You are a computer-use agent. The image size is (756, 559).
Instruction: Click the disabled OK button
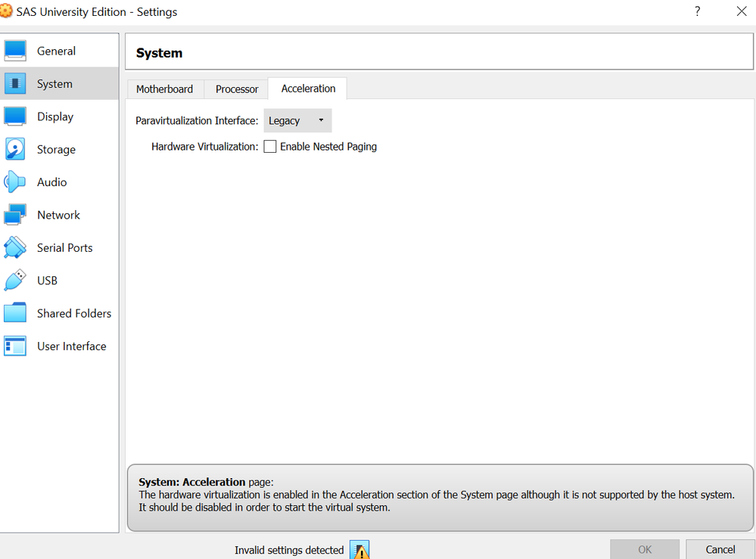tap(645, 549)
